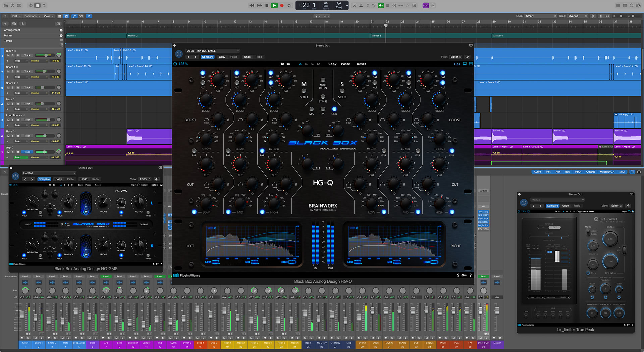Open the Drag Overlap dropdown
The image size is (644, 352).
pyautogui.click(x=578, y=16)
